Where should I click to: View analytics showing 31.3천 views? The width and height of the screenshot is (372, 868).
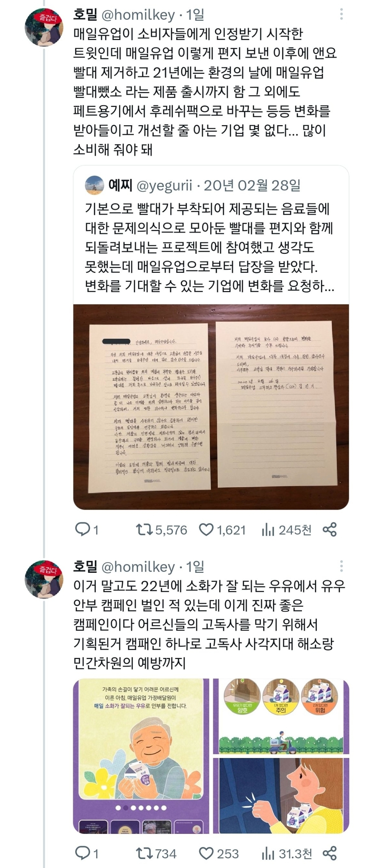tap(268, 854)
